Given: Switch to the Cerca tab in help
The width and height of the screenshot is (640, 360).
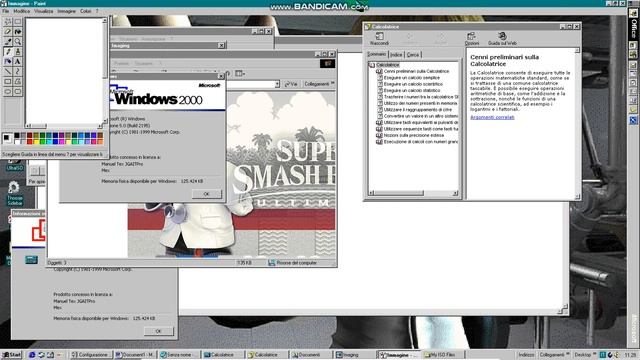Looking at the screenshot, I should [x=413, y=55].
